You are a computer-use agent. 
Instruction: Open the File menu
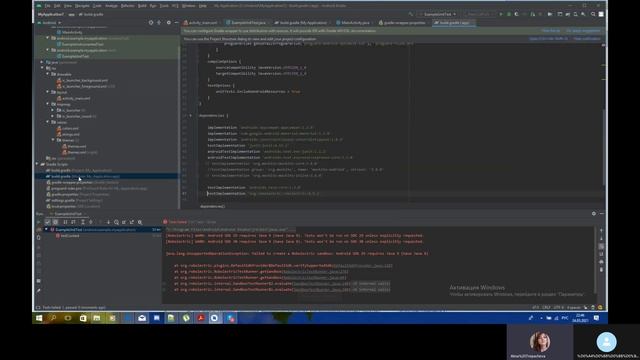pyautogui.click(x=48, y=6)
